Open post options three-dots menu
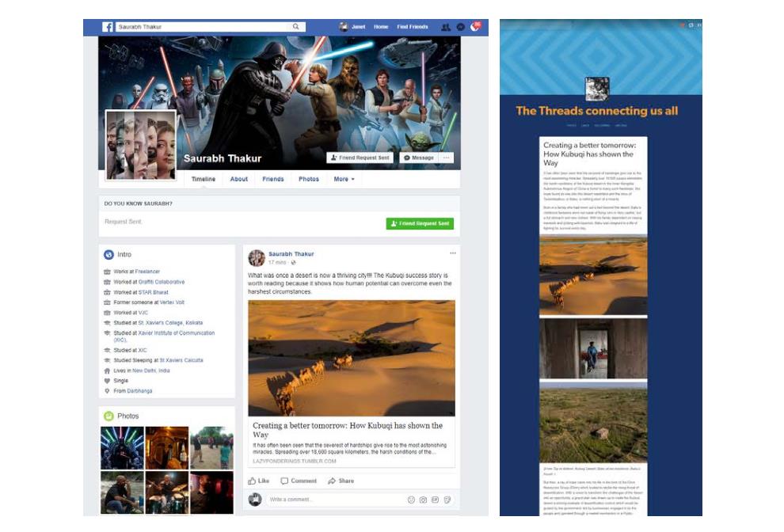The height and width of the screenshot is (532, 784). coord(453,253)
